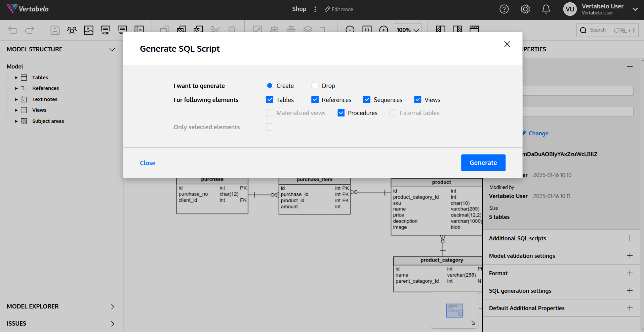This screenshot has height=332, width=644.
Task: Expand the MODEL EXPLORER panel
Action: point(112,306)
